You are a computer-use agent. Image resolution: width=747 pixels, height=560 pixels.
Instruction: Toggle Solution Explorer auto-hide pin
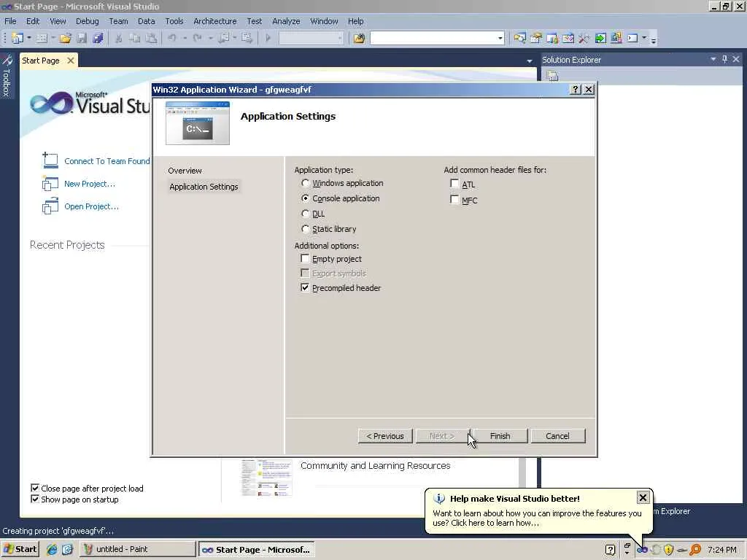pyautogui.click(x=724, y=59)
